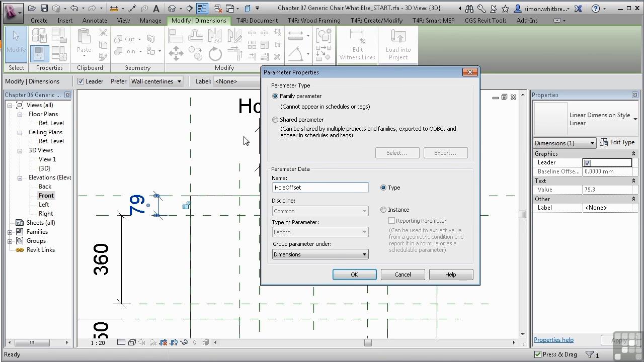The height and width of the screenshot is (362, 644).
Task: Click the Default 3D View house icon
Action: point(172,9)
